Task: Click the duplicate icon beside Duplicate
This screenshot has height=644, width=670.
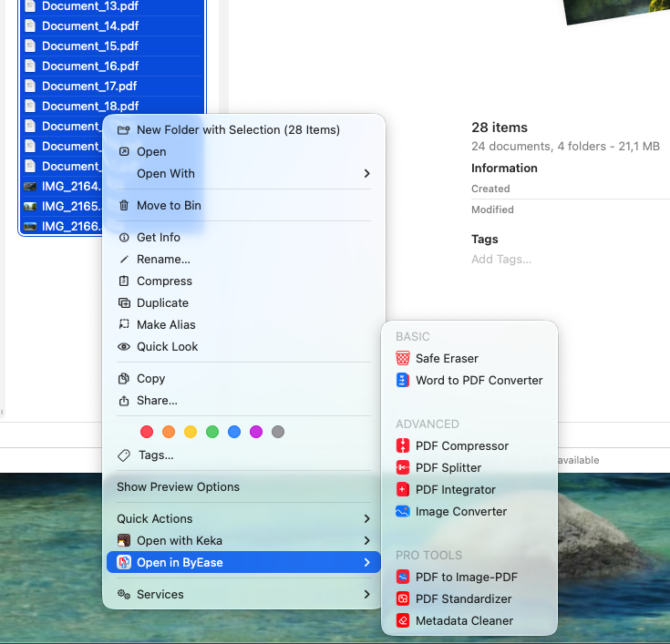Action: coord(124,302)
